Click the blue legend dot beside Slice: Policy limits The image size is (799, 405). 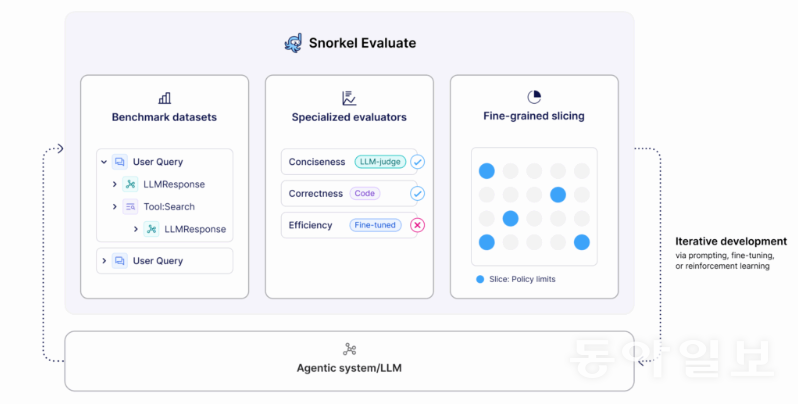pyautogui.click(x=480, y=279)
